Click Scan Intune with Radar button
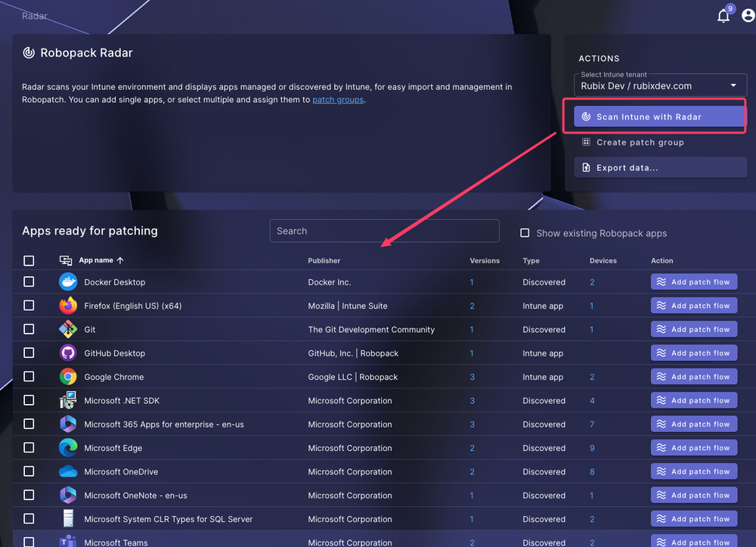The image size is (756, 547). pyautogui.click(x=660, y=117)
